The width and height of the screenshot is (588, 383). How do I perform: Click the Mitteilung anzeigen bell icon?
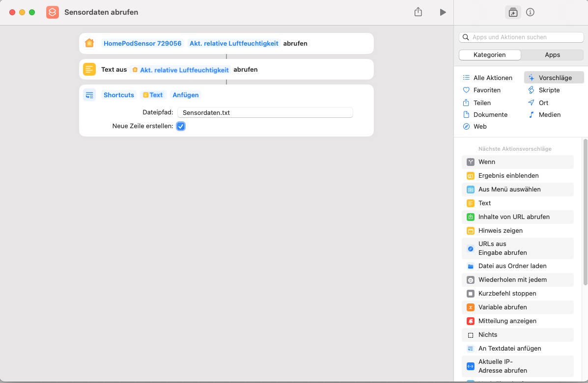[470, 321]
